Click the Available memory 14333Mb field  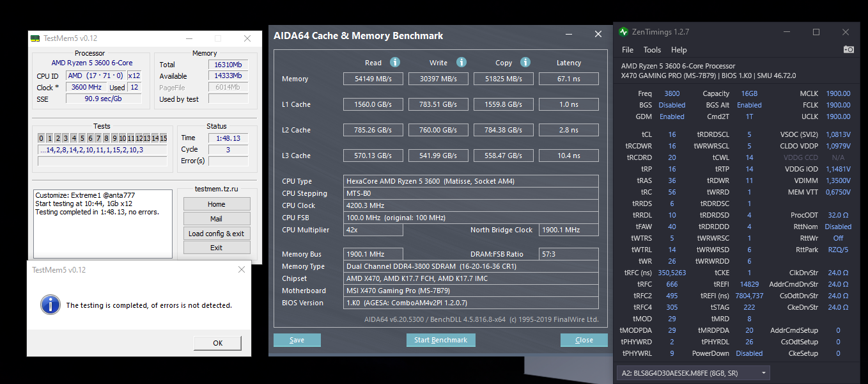point(228,76)
